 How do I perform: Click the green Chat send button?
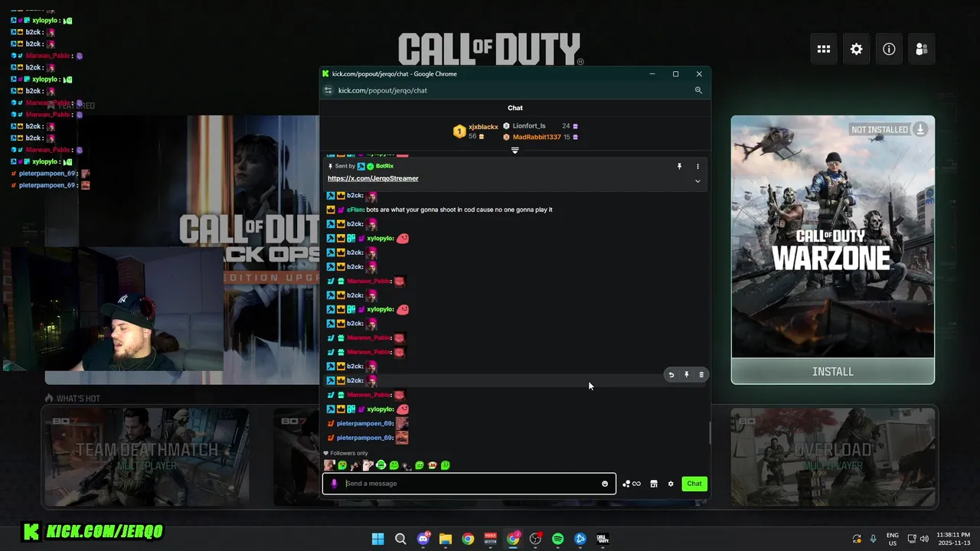[694, 484]
